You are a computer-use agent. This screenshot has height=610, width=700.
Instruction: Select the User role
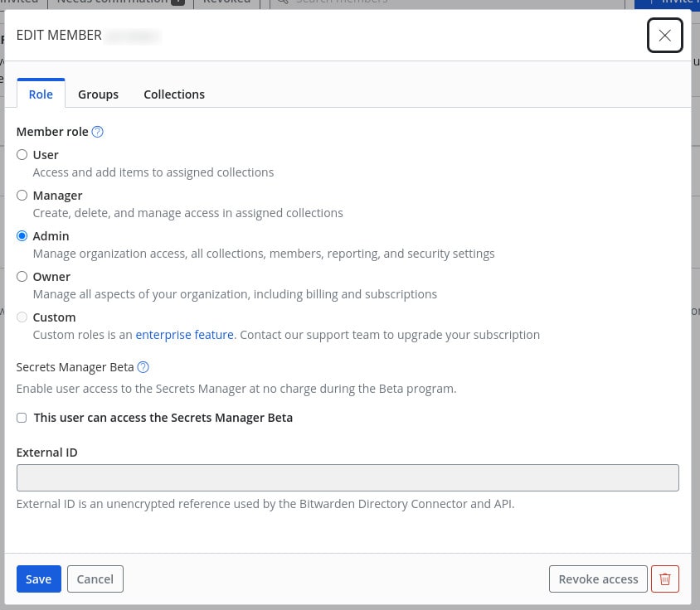(x=22, y=154)
